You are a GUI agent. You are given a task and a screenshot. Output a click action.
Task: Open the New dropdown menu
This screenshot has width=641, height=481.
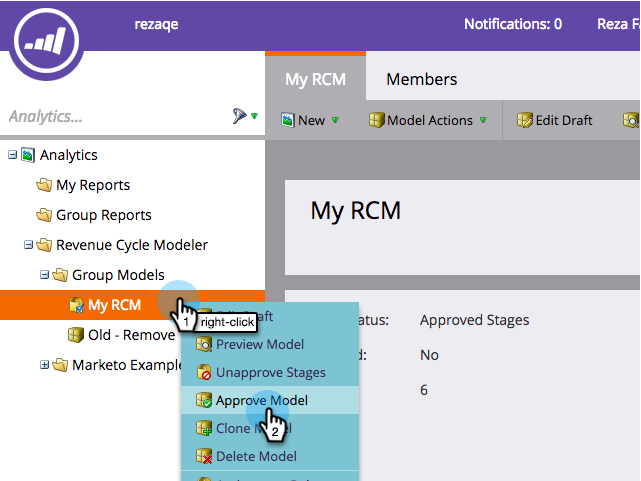(x=310, y=120)
